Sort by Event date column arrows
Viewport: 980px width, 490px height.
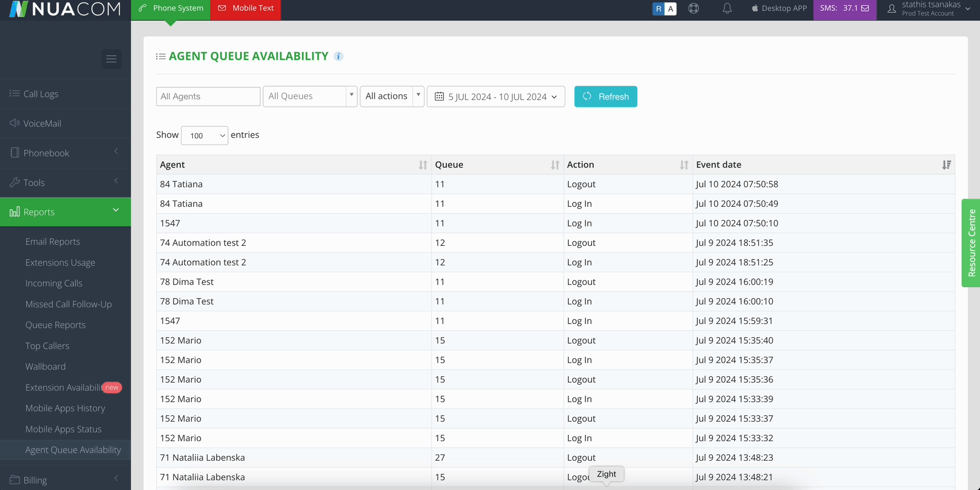point(946,165)
